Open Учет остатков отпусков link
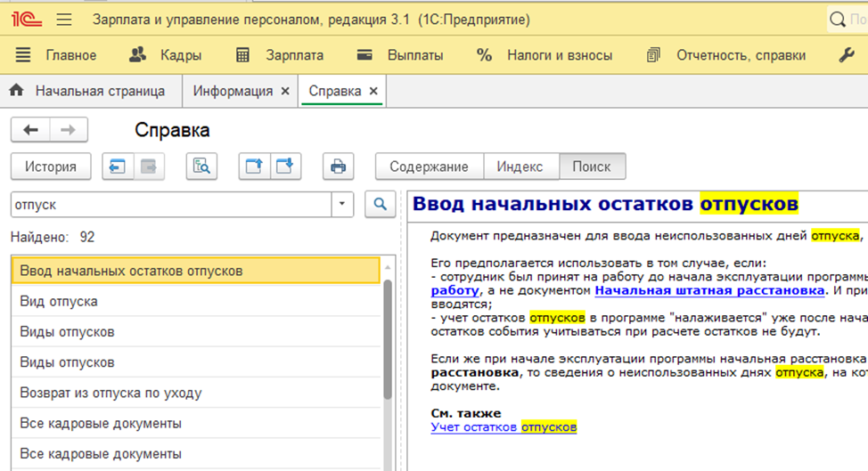This screenshot has height=471, width=868. click(504, 426)
